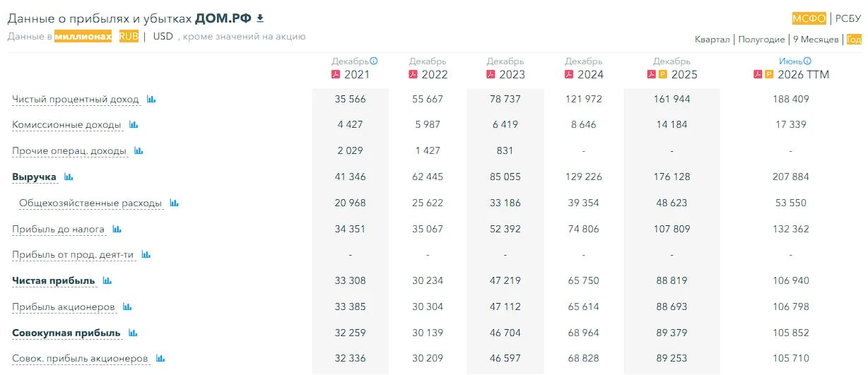Open chart for Прочие операц. доходы
The width and height of the screenshot is (868, 375).
139,151
